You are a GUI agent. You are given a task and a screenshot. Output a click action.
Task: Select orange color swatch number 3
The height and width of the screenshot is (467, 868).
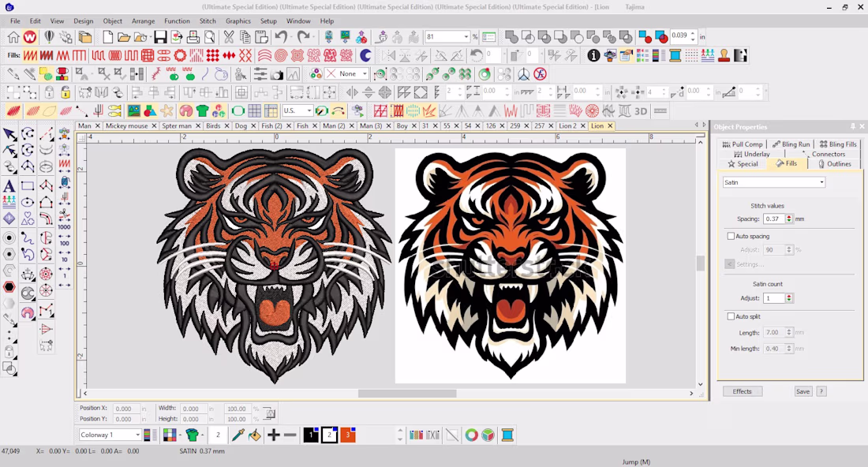[x=348, y=435]
